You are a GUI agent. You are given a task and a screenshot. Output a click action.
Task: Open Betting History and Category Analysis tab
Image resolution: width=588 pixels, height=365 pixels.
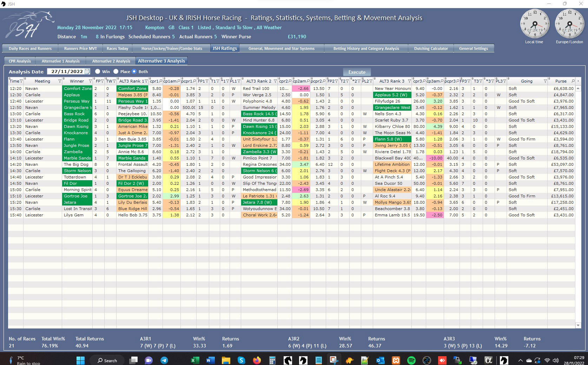coord(366,48)
